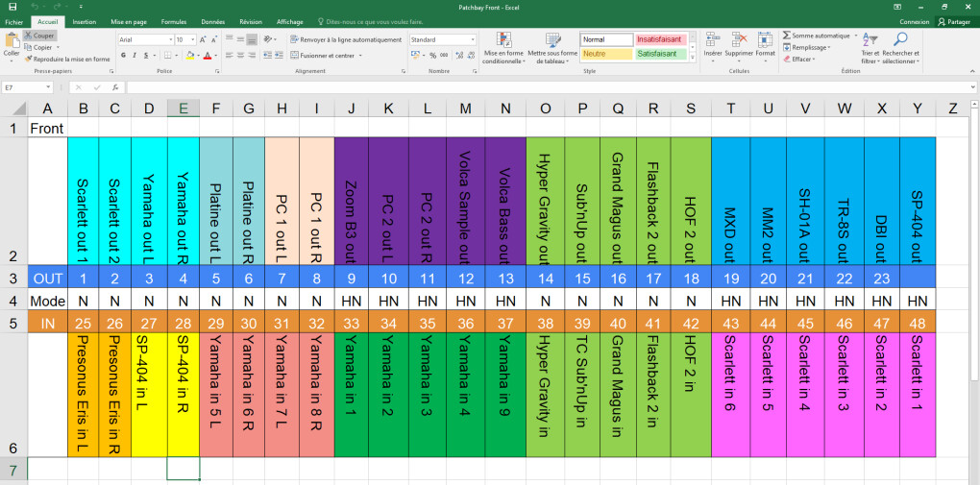Screen dimensions: 980x485
Task: Activate Reproduire la mise en forme painter
Action: pyautogui.click(x=67, y=59)
